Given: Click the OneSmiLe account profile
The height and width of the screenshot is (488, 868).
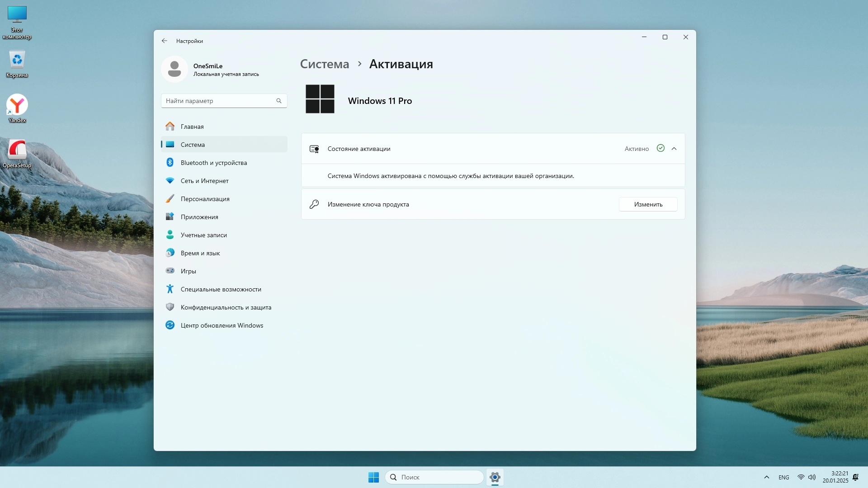Looking at the screenshot, I should pyautogui.click(x=210, y=69).
